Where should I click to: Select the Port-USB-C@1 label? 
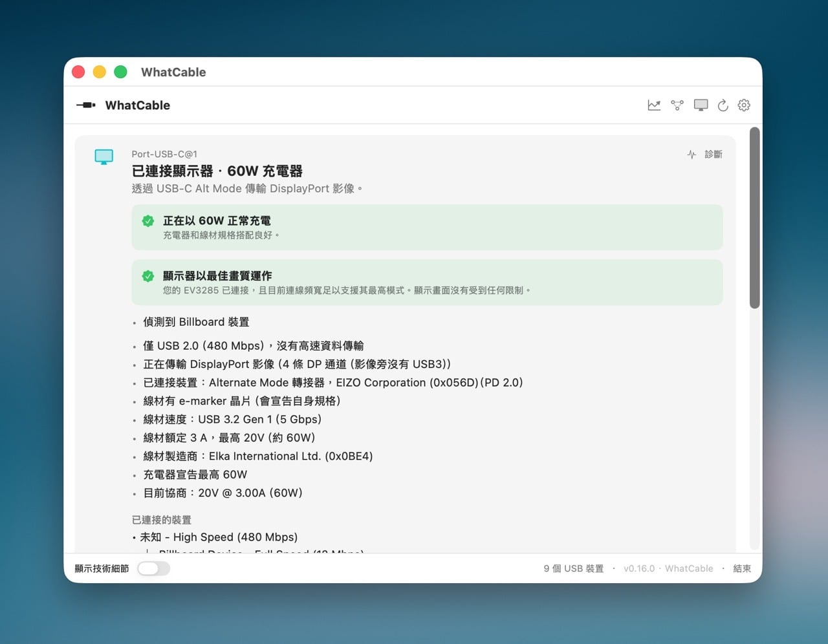164,154
